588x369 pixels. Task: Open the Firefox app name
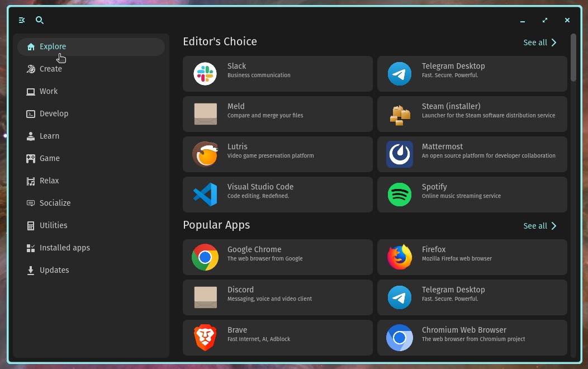tap(434, 250)
